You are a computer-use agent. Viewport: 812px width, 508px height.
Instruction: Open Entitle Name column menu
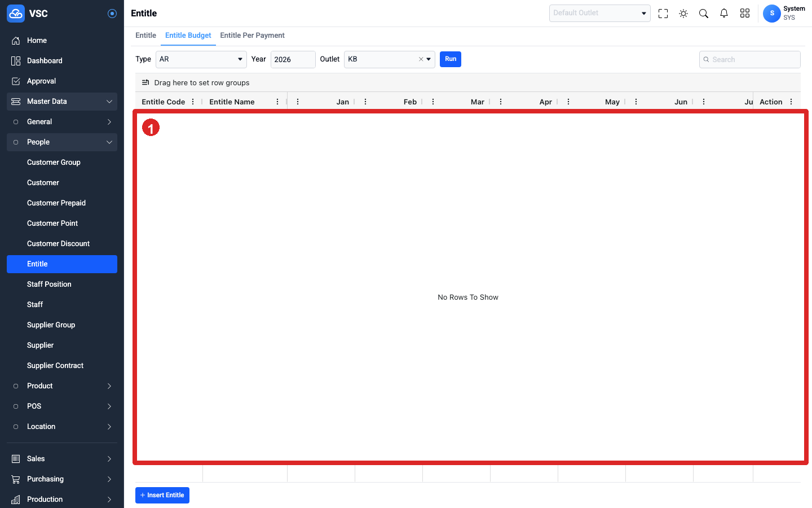(277, 102)
